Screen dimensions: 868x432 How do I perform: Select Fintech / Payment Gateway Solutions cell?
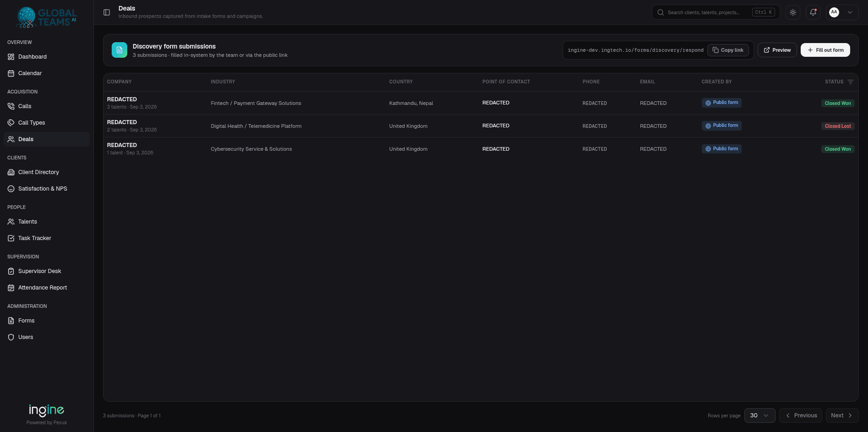tap(256, 103)
